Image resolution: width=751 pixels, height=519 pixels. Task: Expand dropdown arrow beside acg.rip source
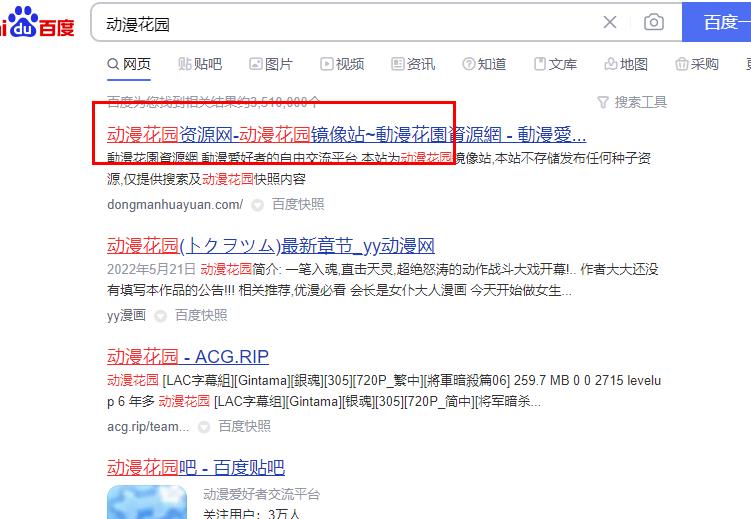203,427
